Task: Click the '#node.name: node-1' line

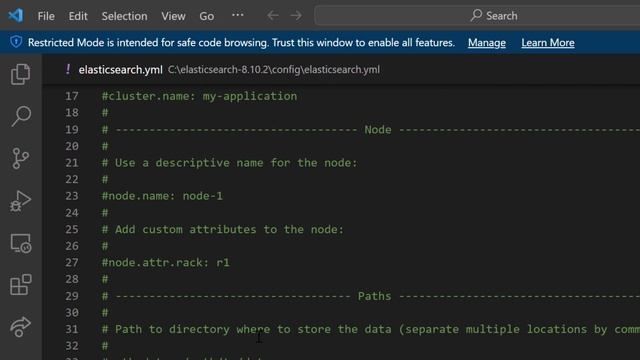Action: (162, 196)
